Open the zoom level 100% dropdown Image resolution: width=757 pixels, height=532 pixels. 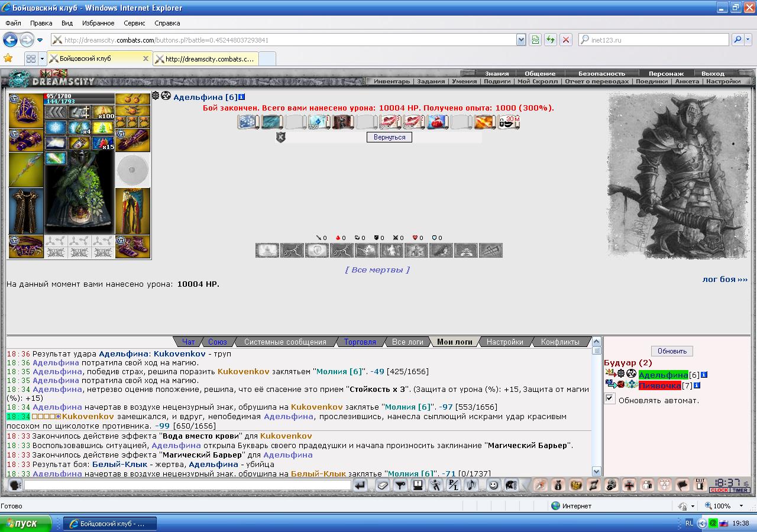(742, 506)
